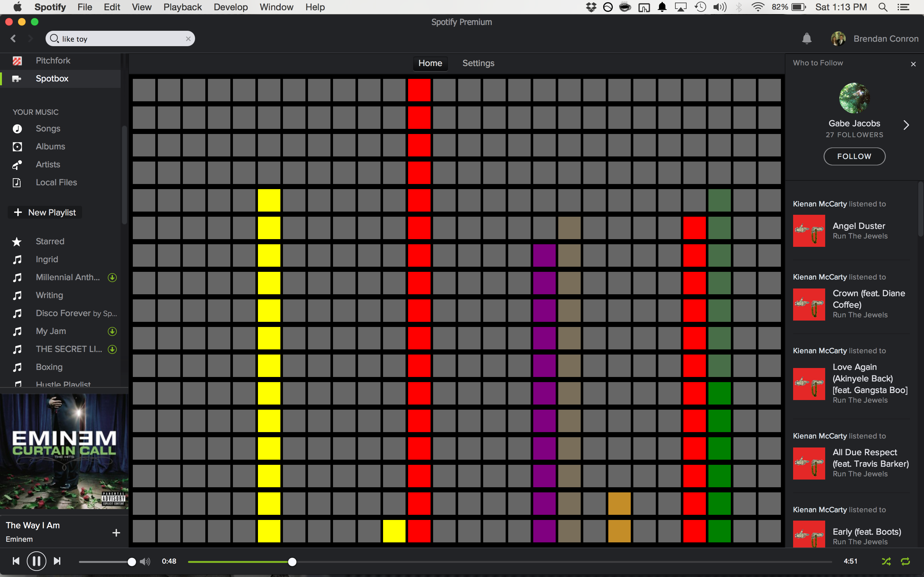Download the My Jam playlist
This screenshot has height=577, width=924.
(x=112, y=331)
